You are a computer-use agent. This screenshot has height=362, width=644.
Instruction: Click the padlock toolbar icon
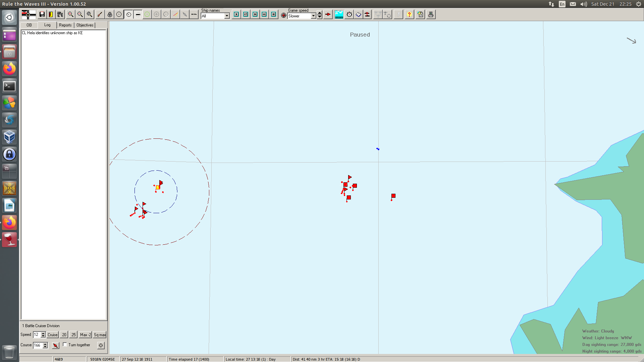pyautogui.click(x=110, y=14)
